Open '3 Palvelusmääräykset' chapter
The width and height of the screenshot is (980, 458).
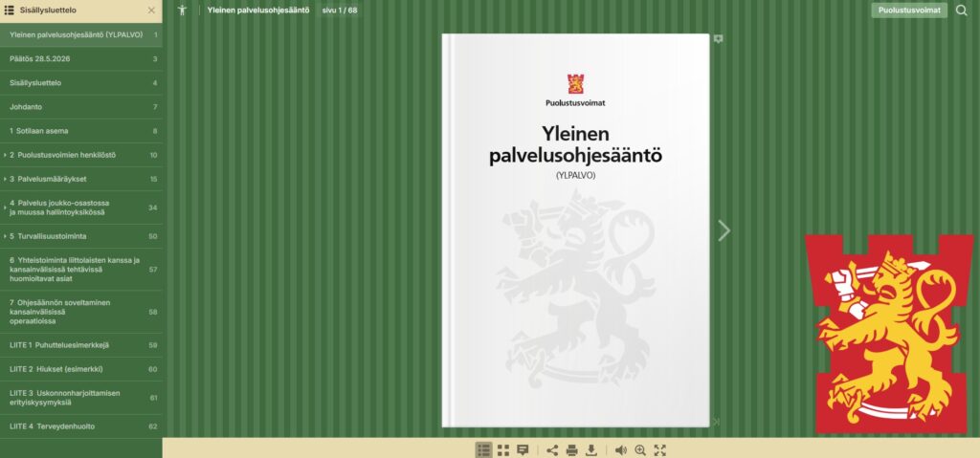pos(81,179)
